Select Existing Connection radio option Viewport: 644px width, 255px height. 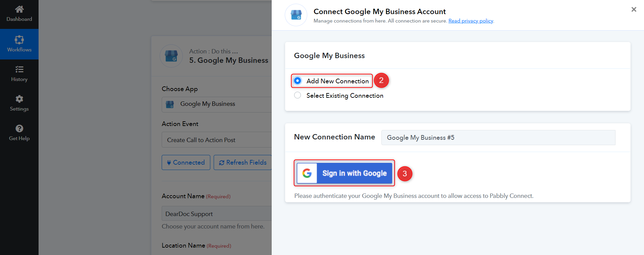(298, 95)
